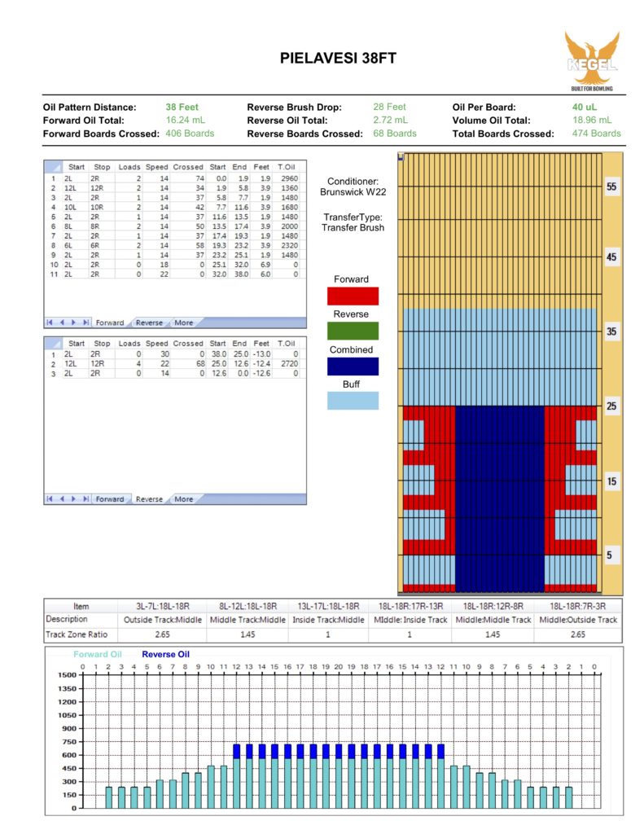This screenshot has width=644, height=834.
Task: Go to last record in Forward loads table
Action: pos(85,323)
